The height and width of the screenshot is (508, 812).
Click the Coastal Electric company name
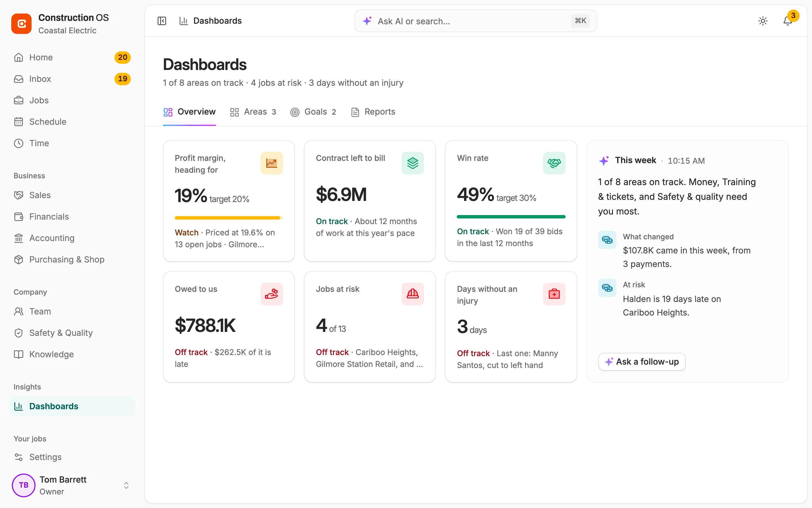tap(67, 30)
